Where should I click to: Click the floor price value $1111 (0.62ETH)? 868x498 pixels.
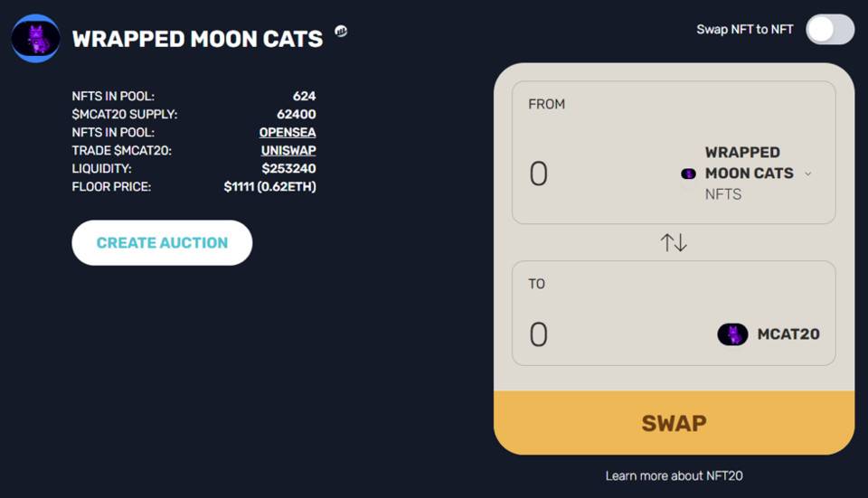coord(269,187)
